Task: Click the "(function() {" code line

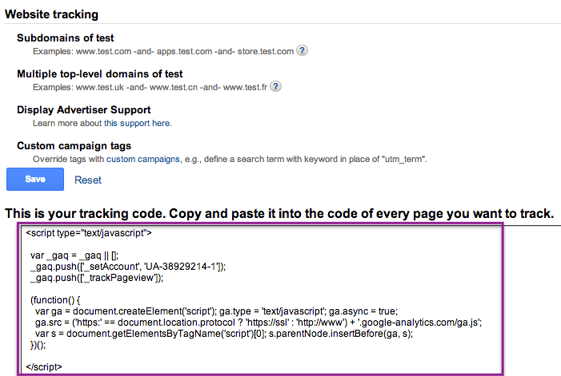Action: point(55,300)
